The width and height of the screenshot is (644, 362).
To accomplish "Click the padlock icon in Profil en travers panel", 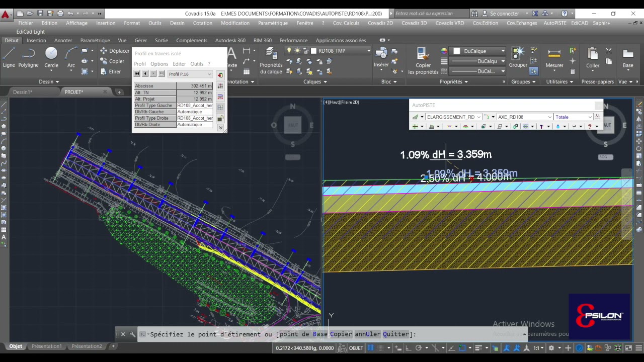I will point(220,118).
